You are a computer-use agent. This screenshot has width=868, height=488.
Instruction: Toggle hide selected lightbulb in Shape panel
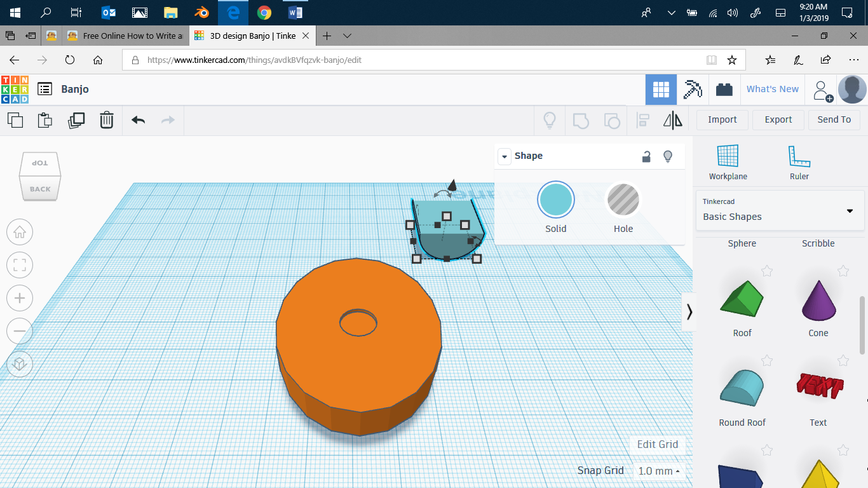pos(668,156)
